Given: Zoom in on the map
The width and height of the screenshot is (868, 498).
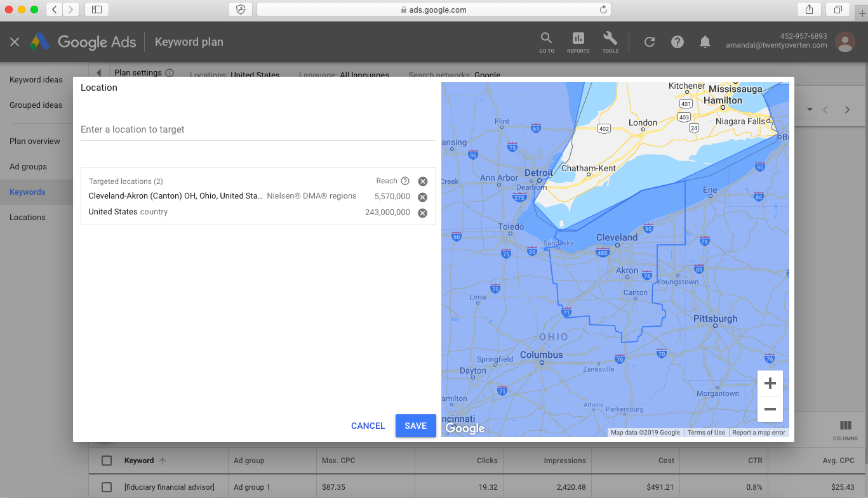Looking at the screenshot, I should pyautogui.click(x=770, y=383).
